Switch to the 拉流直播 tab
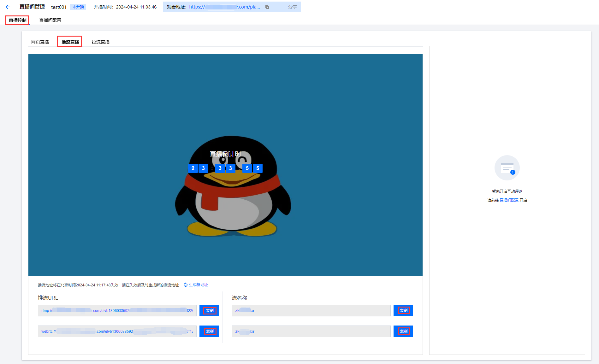The width and height of the screenshot is (599, 364). tap(101, 42)
